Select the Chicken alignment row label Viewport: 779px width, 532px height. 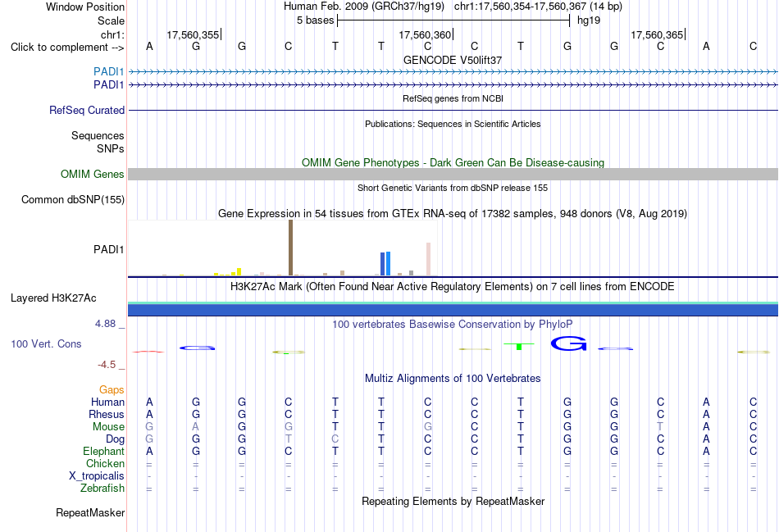pos(105,463)
